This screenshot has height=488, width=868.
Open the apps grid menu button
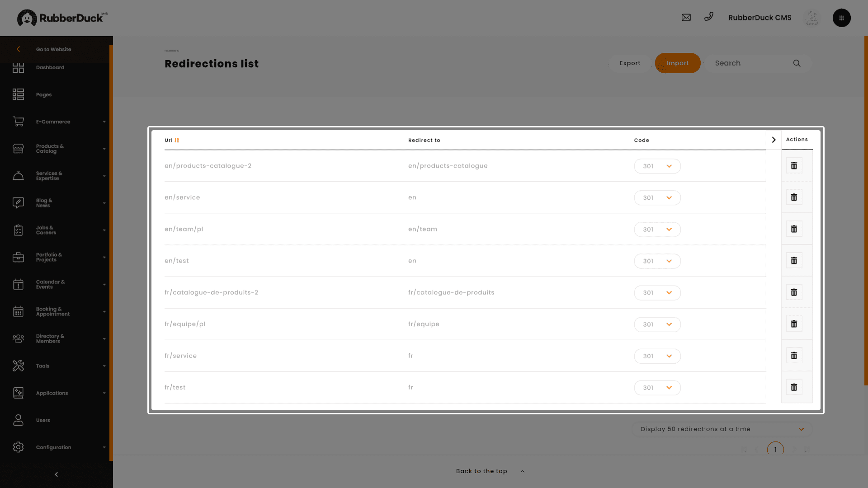(x=841, y=18)
